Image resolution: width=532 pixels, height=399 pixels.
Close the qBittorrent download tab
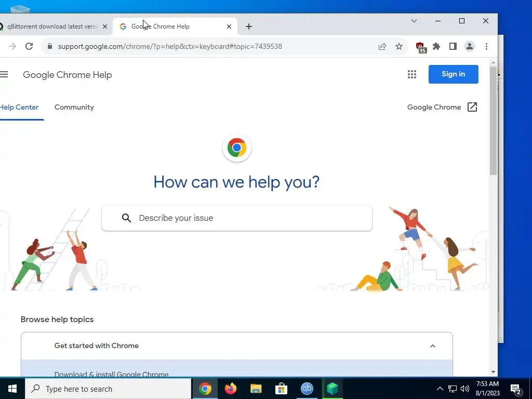point(105,26)
